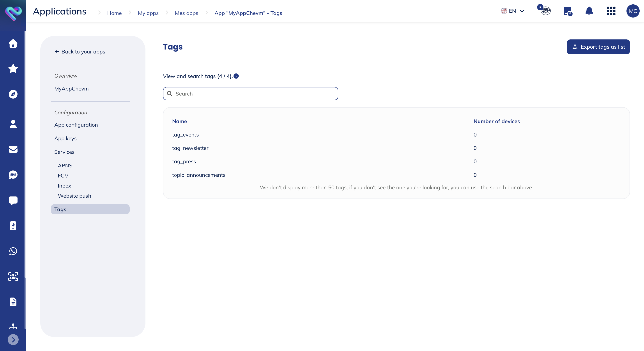Open Website push menu item
This screenshot has height=351, width=644.
(x=74, y=196)
